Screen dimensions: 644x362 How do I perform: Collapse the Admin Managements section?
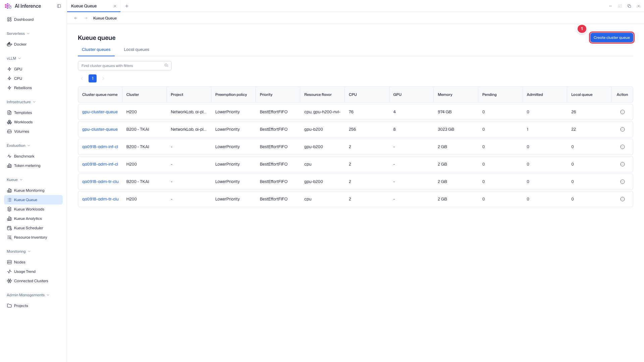28,295
